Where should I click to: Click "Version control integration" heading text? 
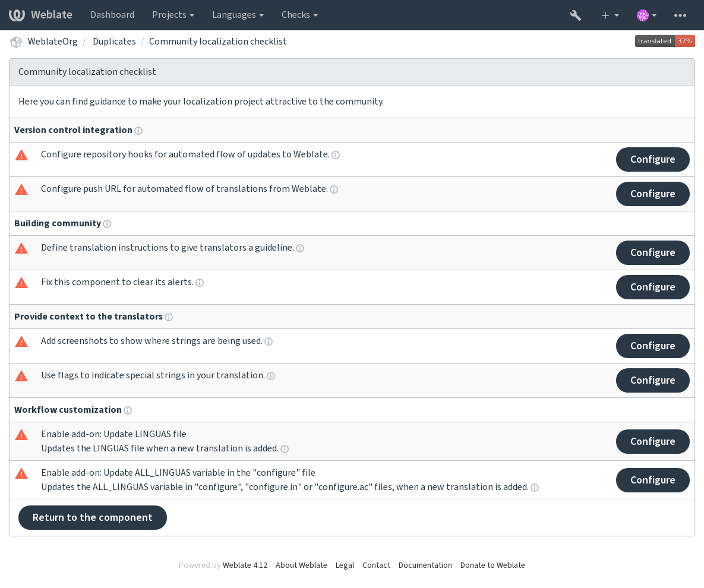73,130
